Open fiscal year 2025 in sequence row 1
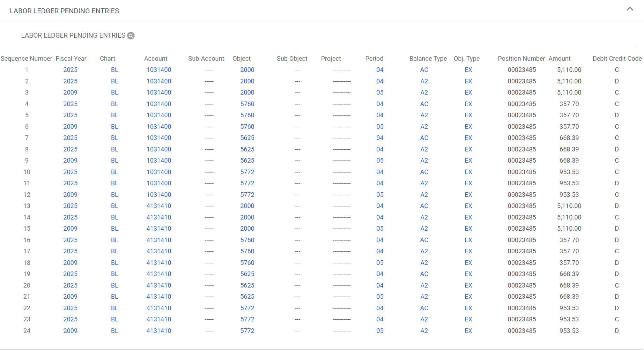The image size is (644, 350). pos(70,70)
